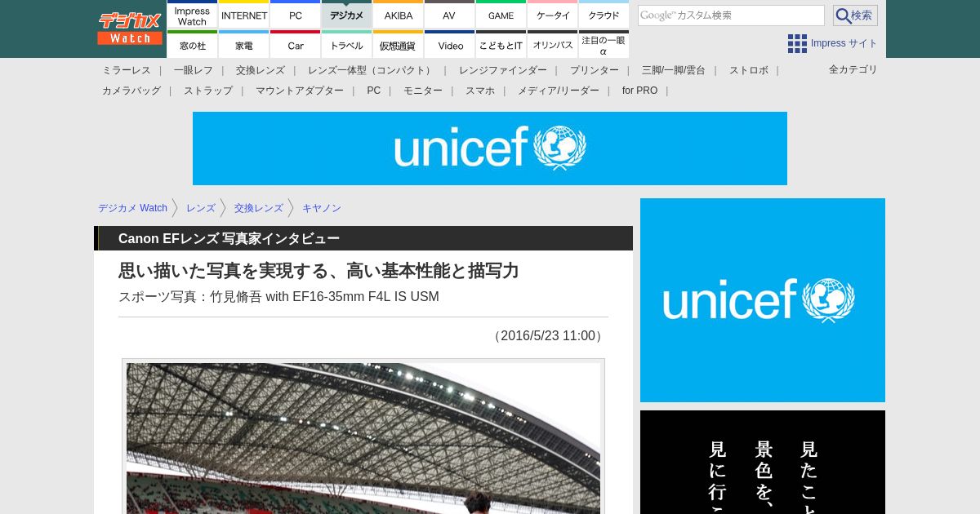Viewport: 980px width, 514px height.
Task: Go to the マウントアダプター category
Action: pos(300,91)
